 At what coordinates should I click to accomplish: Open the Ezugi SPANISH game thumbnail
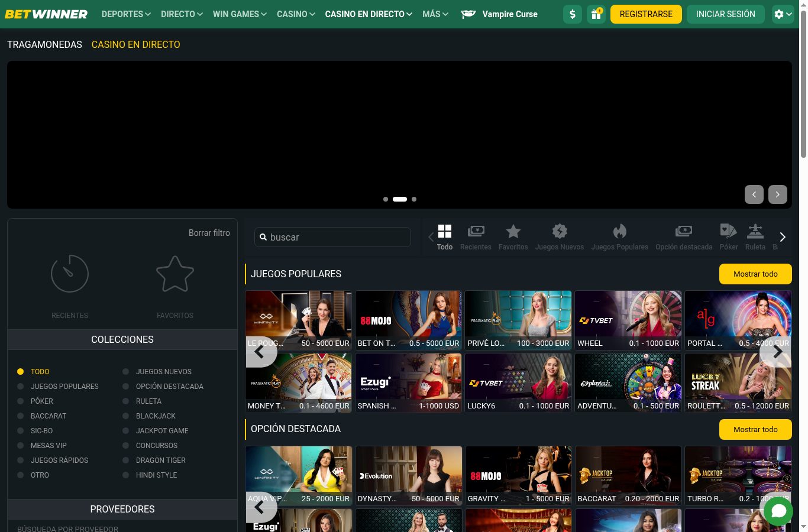pyautogui.click(x=408, y=383)
